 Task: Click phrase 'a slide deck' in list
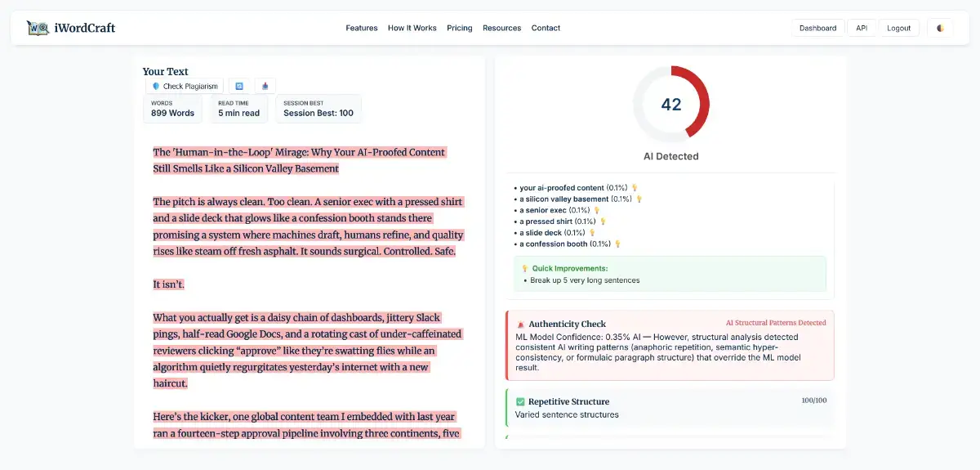(x=541, y=232)
